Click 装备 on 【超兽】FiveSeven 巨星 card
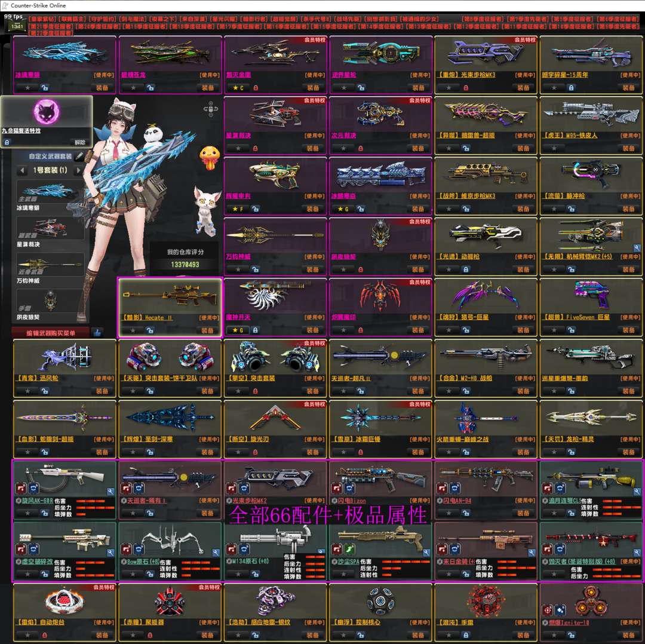 coord(628,330)
